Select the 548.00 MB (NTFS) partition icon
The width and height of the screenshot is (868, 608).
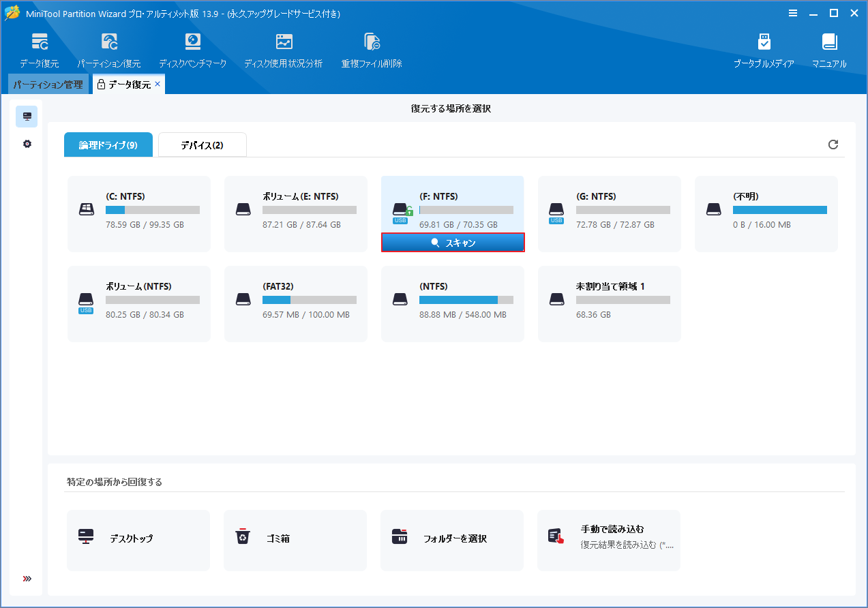[400, 300]
